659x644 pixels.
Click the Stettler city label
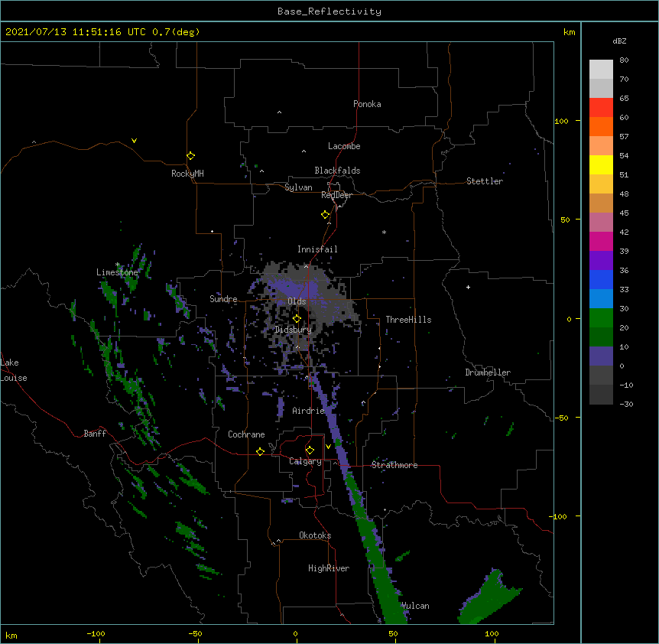(485, 181)
